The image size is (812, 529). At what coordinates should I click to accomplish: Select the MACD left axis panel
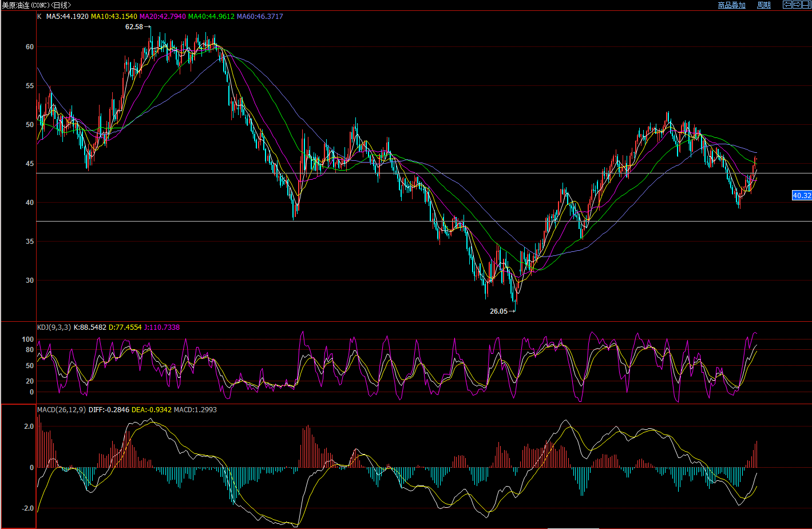click(x=18, y=466)
